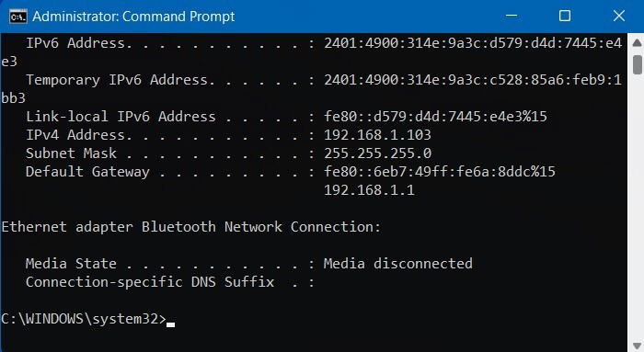This screenshot has height=352, width=644.
Task: Click the Media disconnected text
Action: point(398,264)
